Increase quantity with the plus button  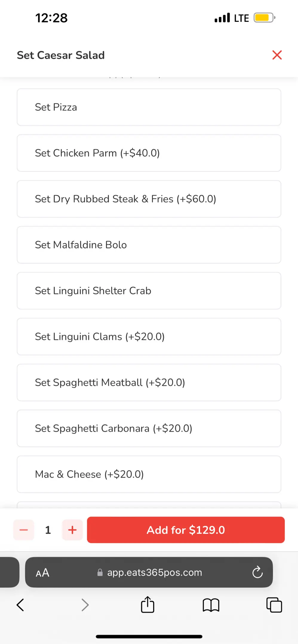[x=72, y=530]
